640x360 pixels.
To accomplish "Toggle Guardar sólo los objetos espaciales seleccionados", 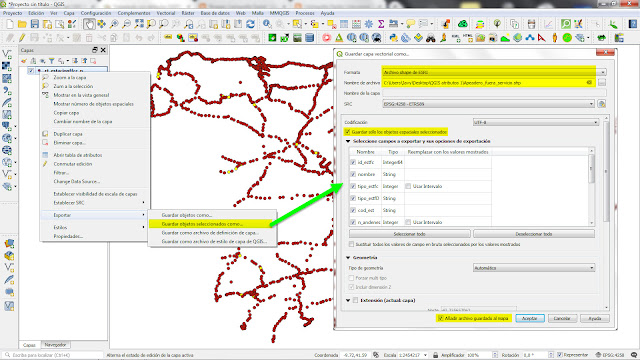I will coord(347,132).
